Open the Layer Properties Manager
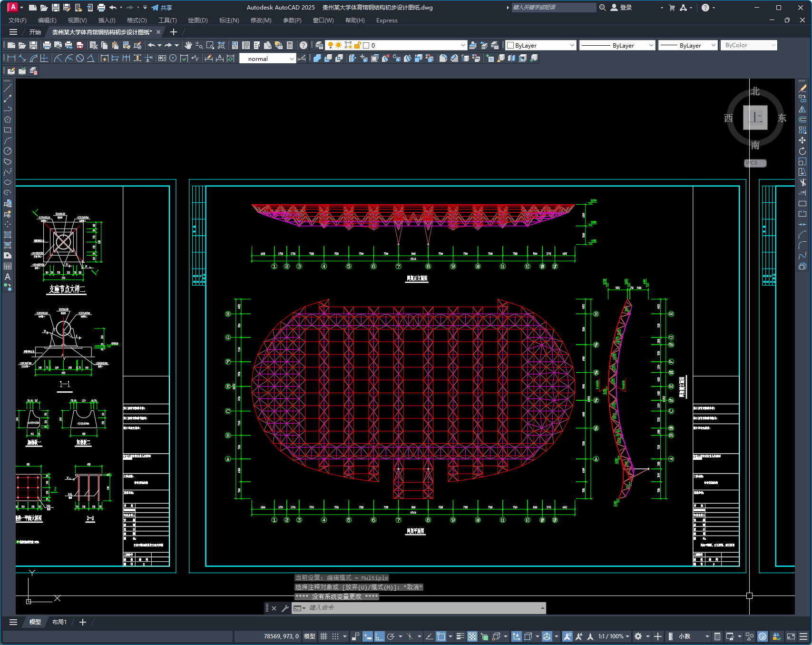812x645 pixels. tap(319, 45)
